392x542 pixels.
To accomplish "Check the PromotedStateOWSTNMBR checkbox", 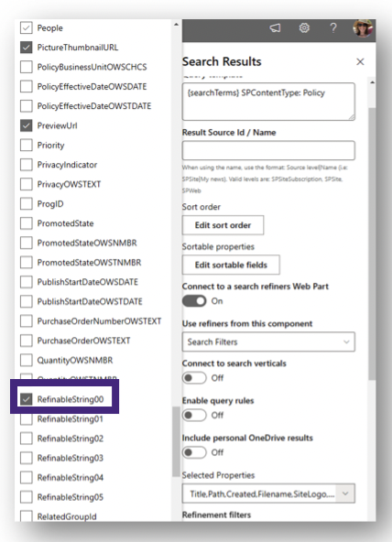I will click(27, 263).
